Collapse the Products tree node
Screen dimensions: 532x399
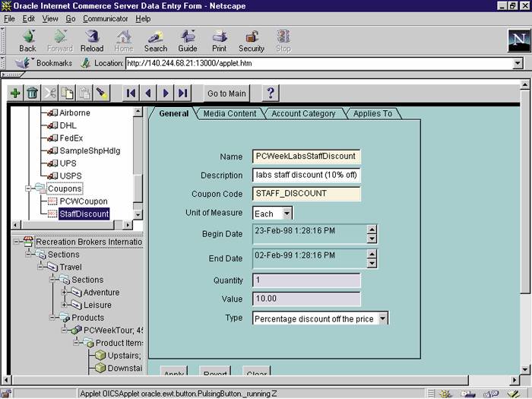[52, 318]
